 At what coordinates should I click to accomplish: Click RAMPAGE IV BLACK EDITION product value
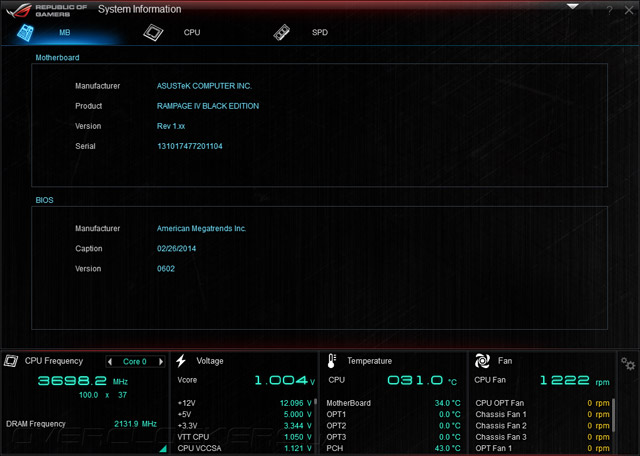pyautogui.click(x=208, y=106)
